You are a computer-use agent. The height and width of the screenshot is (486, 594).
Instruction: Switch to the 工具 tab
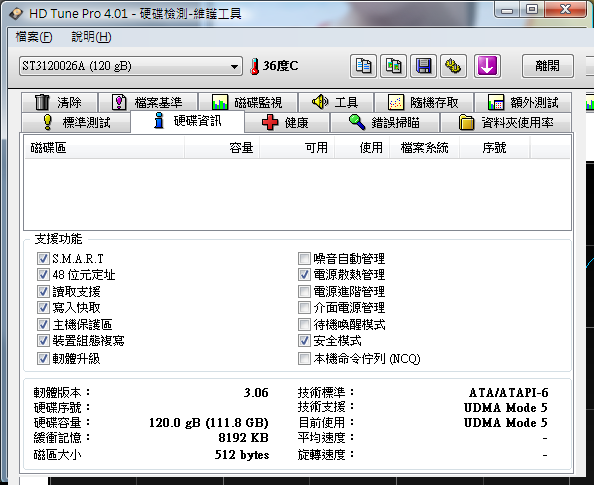coord(336,102)
